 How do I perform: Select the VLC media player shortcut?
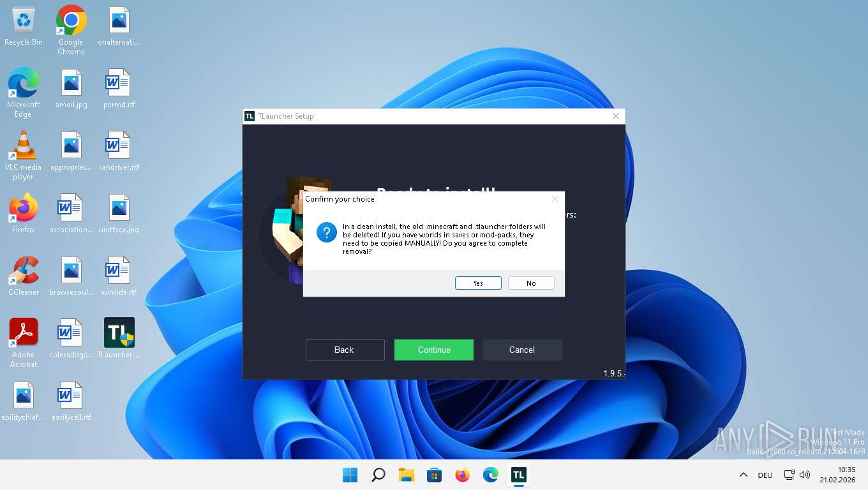[x=24, y=155]
